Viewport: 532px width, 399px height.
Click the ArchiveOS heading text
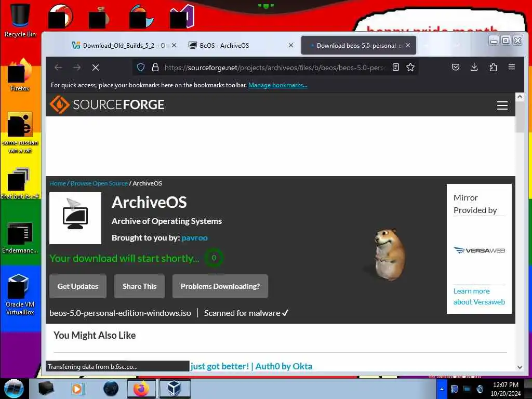pyautogui.click(x=149, y=202)
